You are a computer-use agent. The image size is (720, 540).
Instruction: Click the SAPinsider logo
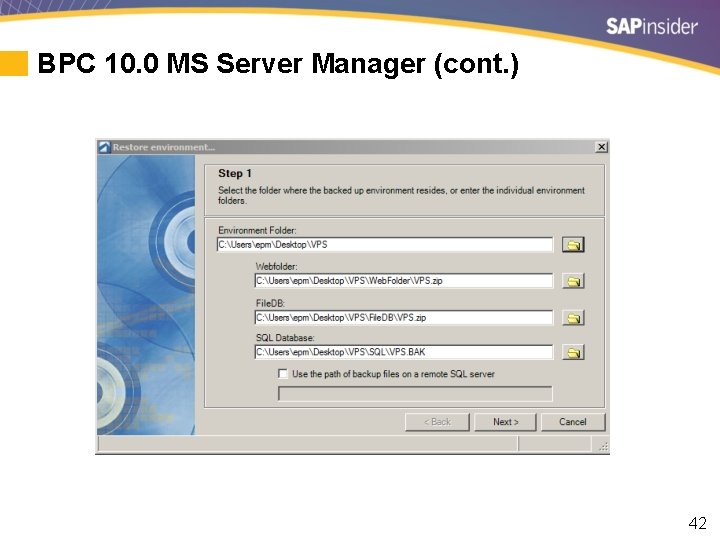click(x=652, y=26)
